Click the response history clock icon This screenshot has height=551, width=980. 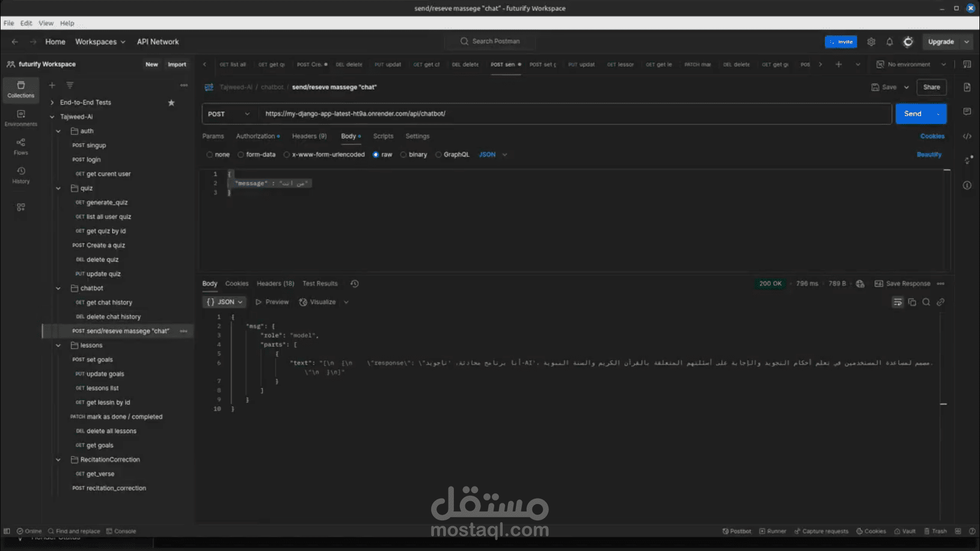click(355, 284)
